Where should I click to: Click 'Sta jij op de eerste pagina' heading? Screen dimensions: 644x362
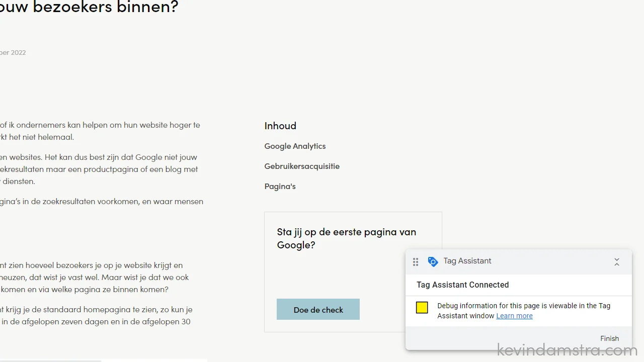click(347, 238)
